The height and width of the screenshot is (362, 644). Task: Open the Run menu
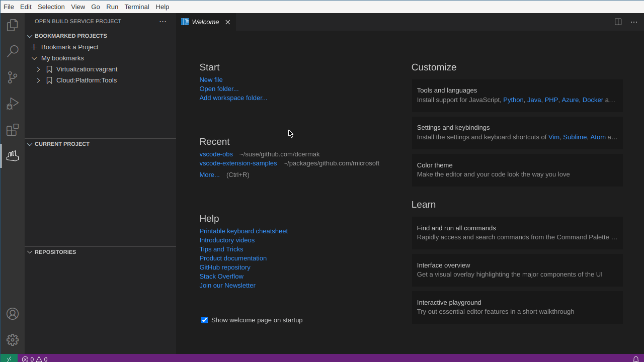pyautogui.click(x=112, y=7)
